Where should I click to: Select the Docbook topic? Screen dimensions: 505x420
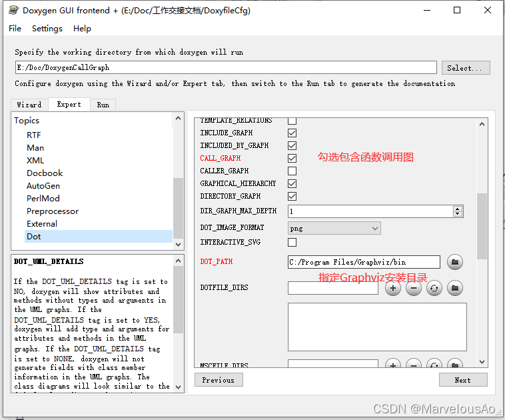click(x=45, y=173)
